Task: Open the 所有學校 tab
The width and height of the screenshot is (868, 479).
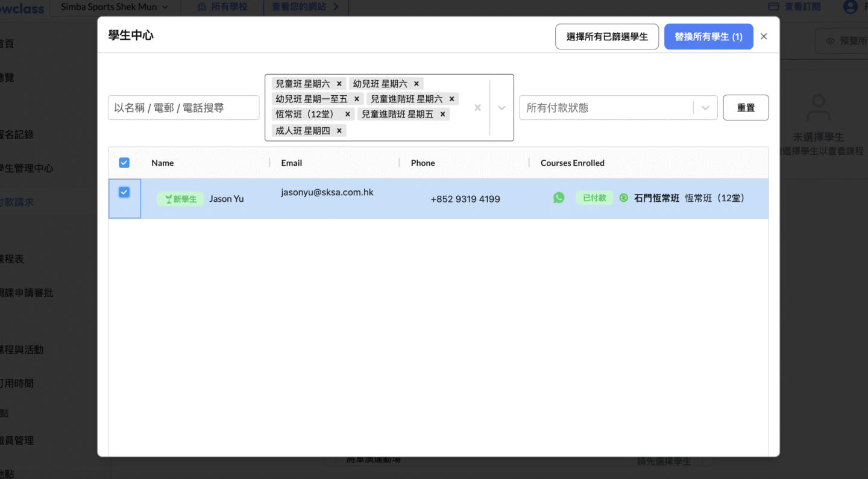Action: (x=223, y=7)
